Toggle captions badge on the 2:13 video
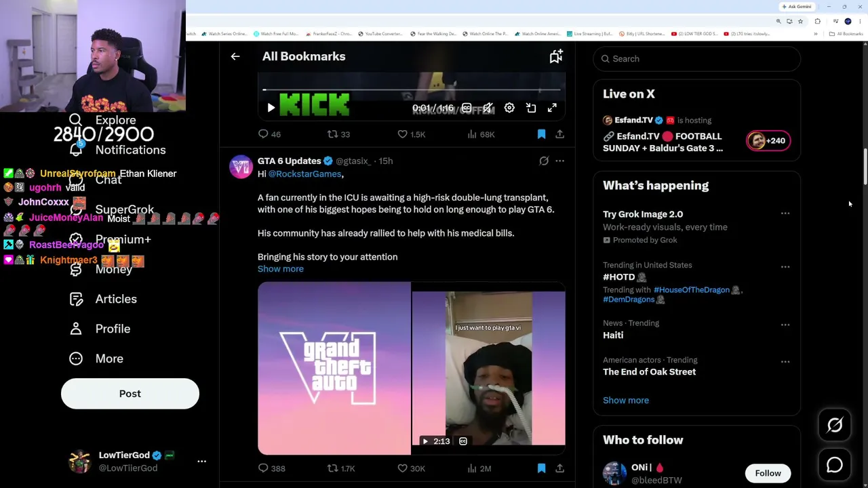This screenshot has height=488, width=868. [x=463, y=441]
